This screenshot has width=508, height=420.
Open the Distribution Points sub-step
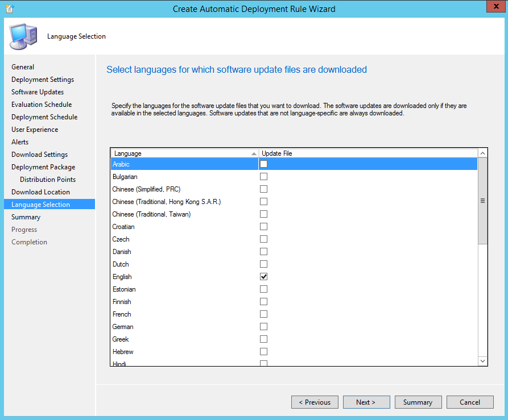tap(48, 180)
